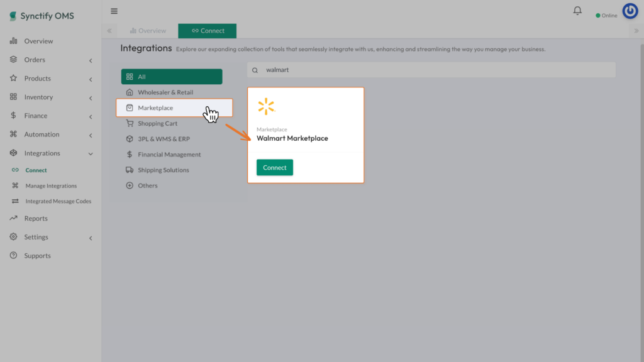Click the Wholesaler & Retail home icon
The height and width of the screenshot is (362, 644).
tap(130, 92)
